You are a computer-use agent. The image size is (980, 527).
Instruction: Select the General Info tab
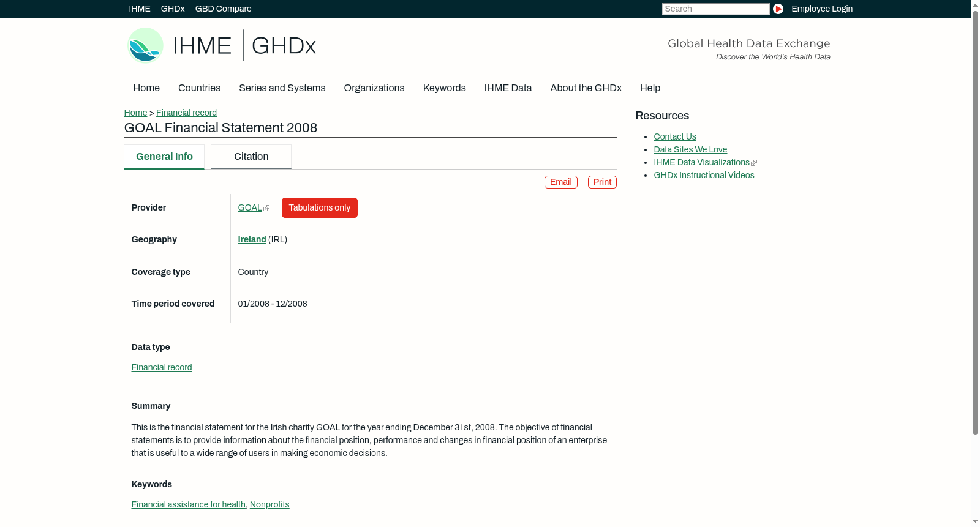[164, 157]
